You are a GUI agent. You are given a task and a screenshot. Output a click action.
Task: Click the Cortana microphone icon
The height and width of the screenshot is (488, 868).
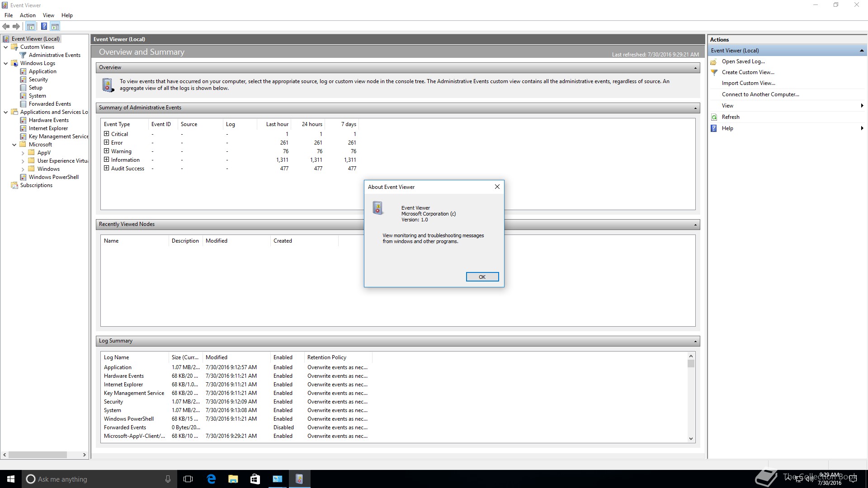tap(168, 479)
